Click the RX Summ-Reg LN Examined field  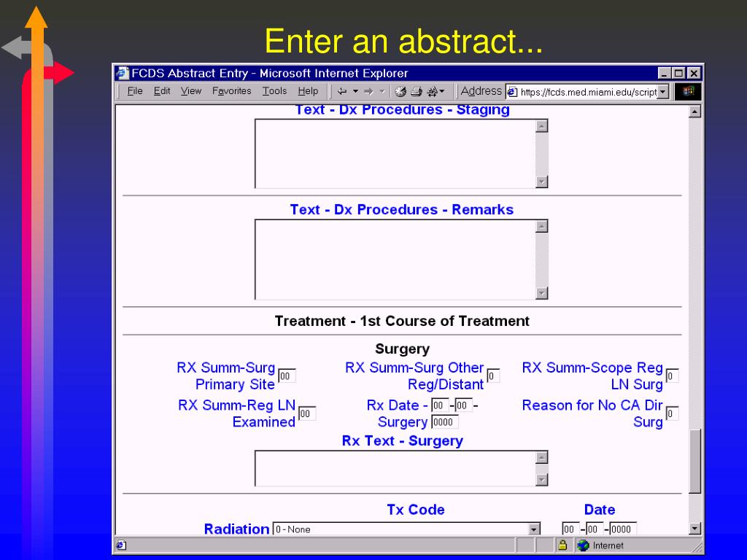point(307,413)
